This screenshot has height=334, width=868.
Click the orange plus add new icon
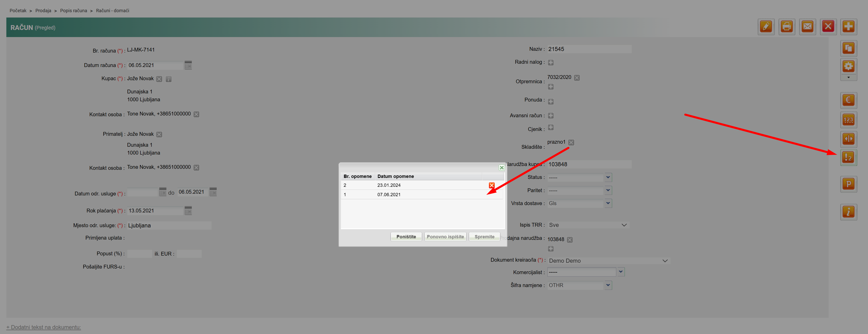[x=848, y=27]
